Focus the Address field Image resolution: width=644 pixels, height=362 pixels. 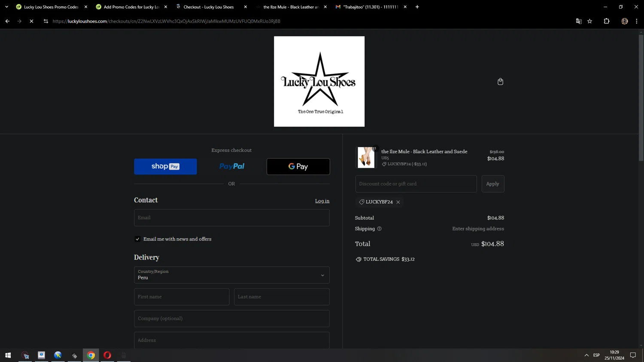(x=232, y=340)
